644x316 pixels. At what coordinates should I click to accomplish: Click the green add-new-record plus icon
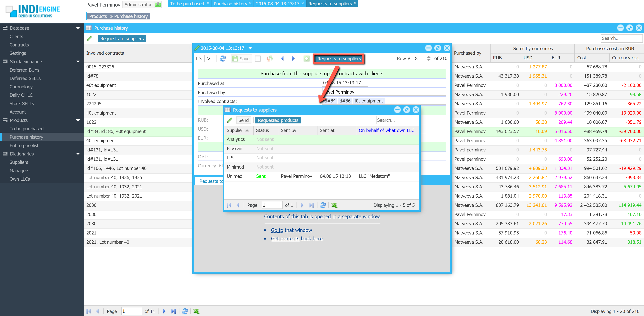(306, 59)
